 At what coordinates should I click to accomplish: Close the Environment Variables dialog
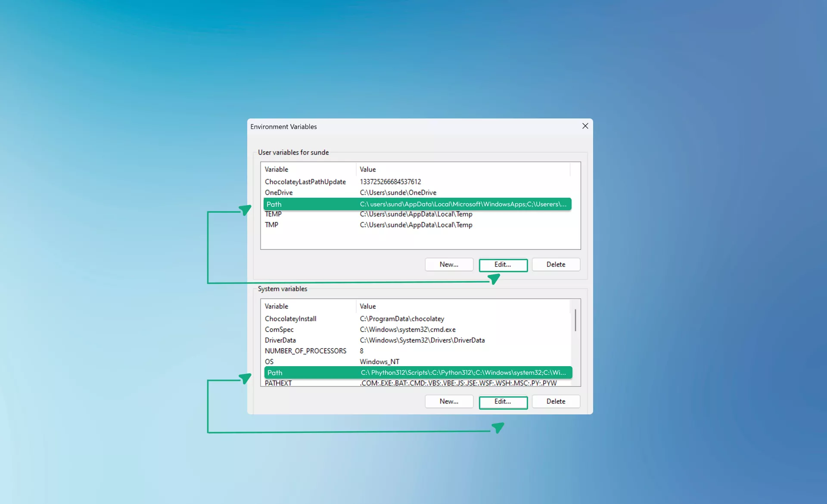585,126
